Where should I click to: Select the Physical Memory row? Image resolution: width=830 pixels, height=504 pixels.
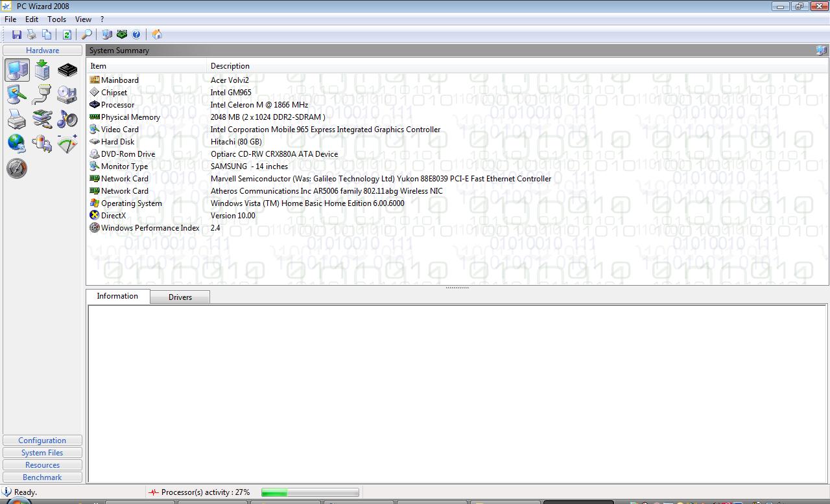(457, 117)
